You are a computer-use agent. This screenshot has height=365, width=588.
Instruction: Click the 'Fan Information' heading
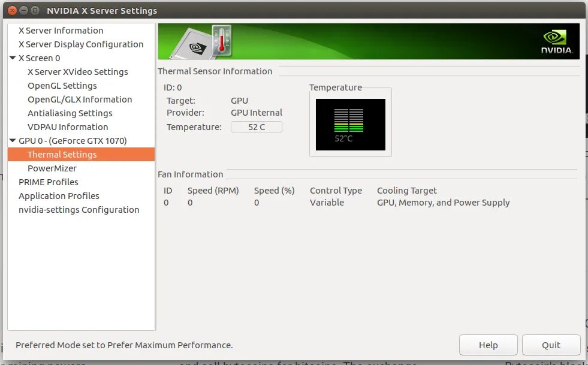pyautogui.click(x=190, y=174)
